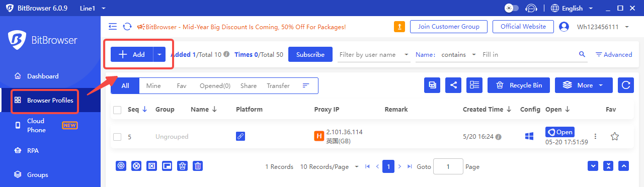Click the three-dot menu for profile 5
This screenshot has width=644, height=187.
596,136
